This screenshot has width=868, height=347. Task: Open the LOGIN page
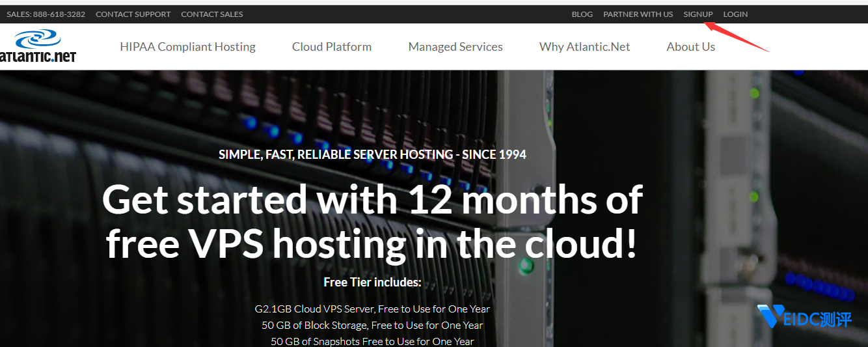[x=735, y=14]
